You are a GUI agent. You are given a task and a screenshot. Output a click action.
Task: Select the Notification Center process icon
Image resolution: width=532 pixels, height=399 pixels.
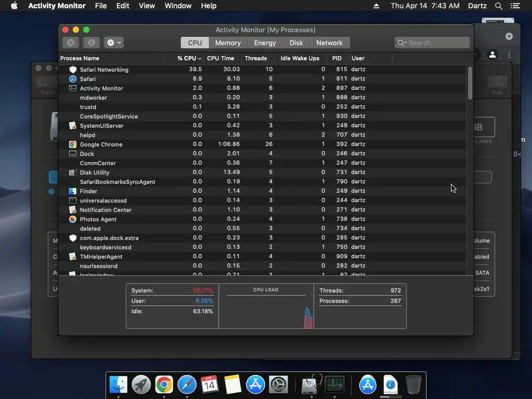point(73,210)
